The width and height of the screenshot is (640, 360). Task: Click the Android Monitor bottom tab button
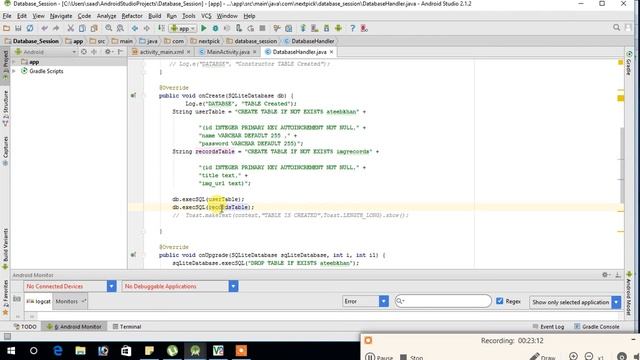[74, 327]
